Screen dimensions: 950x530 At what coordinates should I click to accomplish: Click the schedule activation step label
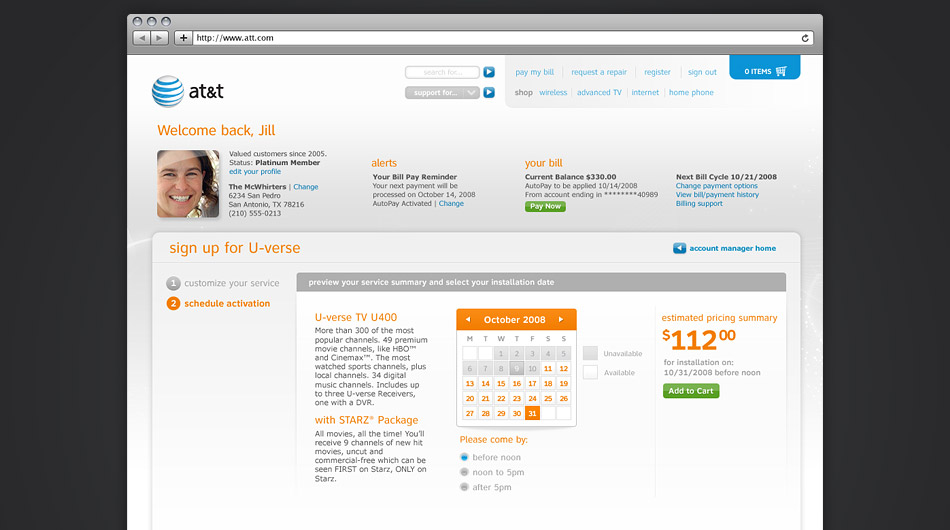pyautogui.click(x=227, y=303)
